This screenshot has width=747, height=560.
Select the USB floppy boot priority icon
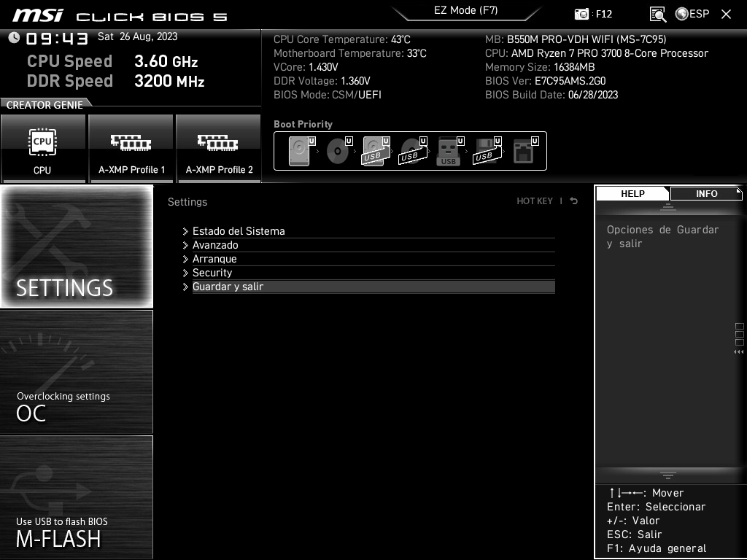click(x=487, y=151)
